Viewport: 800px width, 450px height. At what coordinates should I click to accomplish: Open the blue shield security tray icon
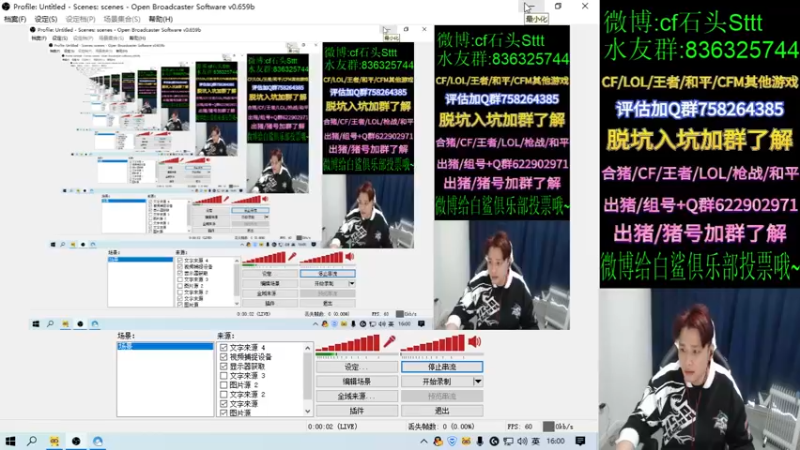tap(452, 441)
